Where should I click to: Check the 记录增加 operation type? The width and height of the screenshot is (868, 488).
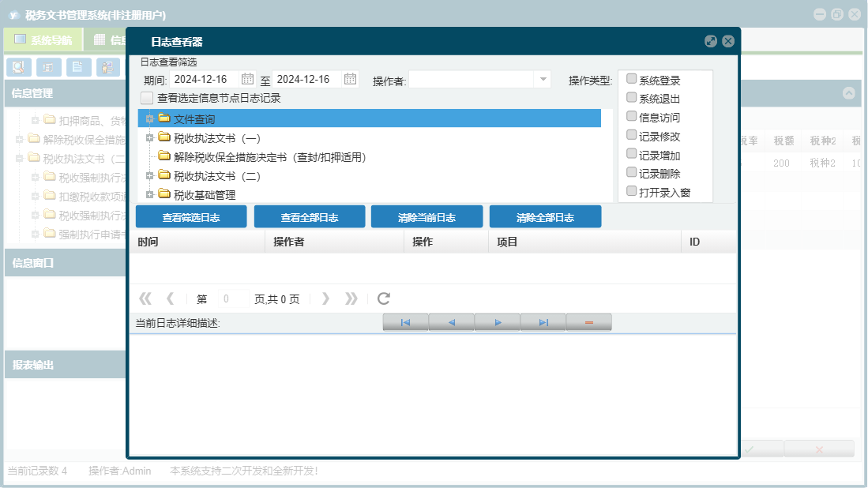(x=631, y=154)
